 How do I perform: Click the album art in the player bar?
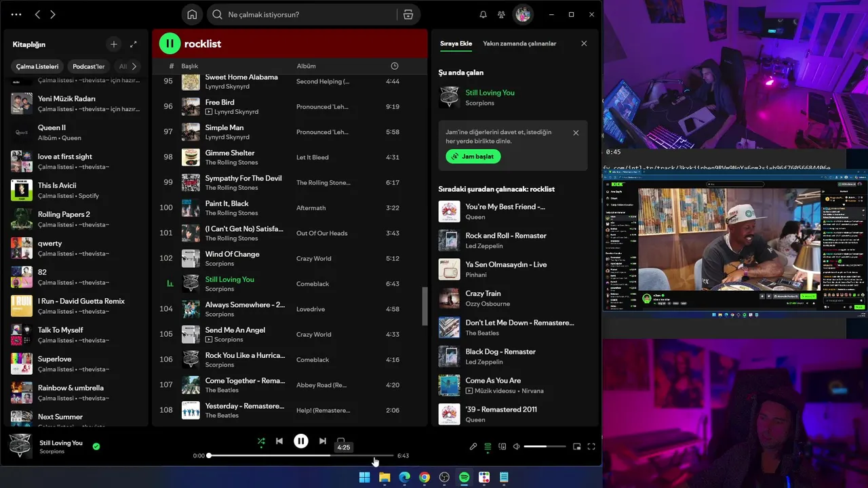pyautogui.click(x=20, y=446)
